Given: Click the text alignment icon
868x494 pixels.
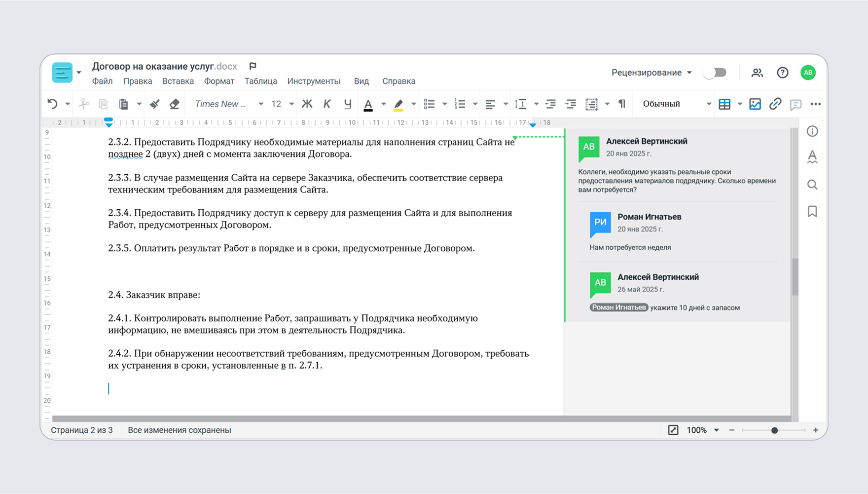Looking at the screenshot, I should tap(490, 104).
